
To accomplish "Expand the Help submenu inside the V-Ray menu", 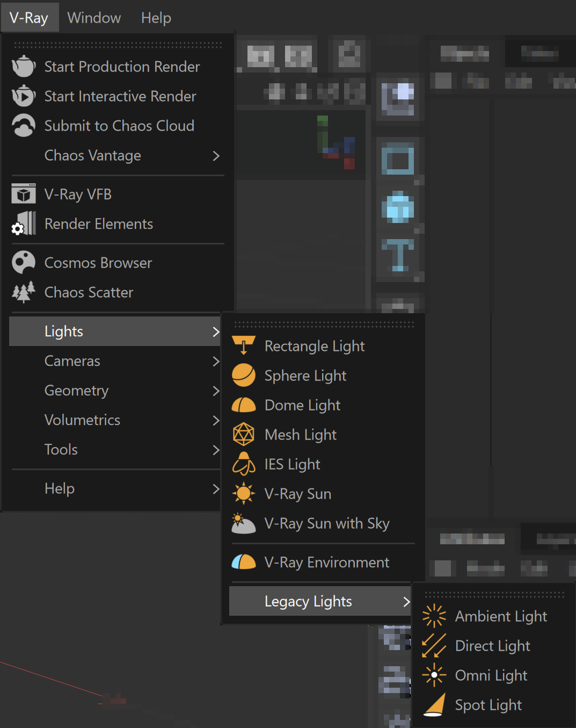I will tap(115, 488).
